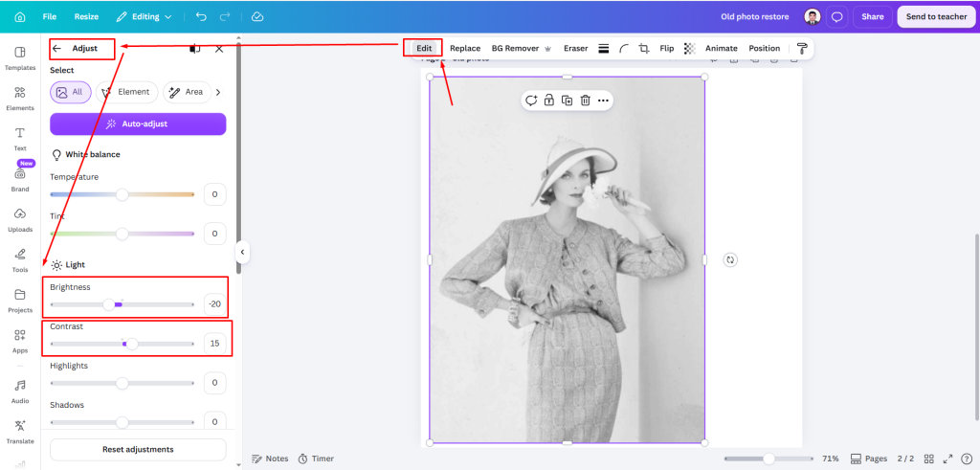Screen dimensions: 980x470
Task: Click the Contrast value field showing 15
Action: 214,343
